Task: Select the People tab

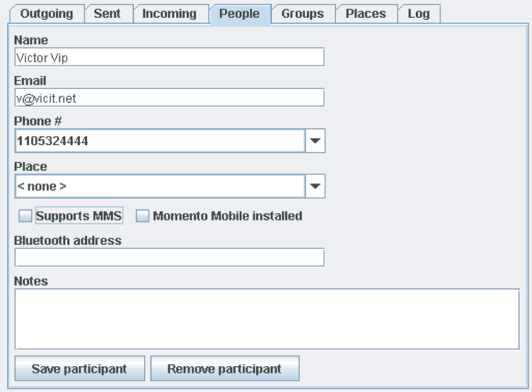Action: (239, 14)
